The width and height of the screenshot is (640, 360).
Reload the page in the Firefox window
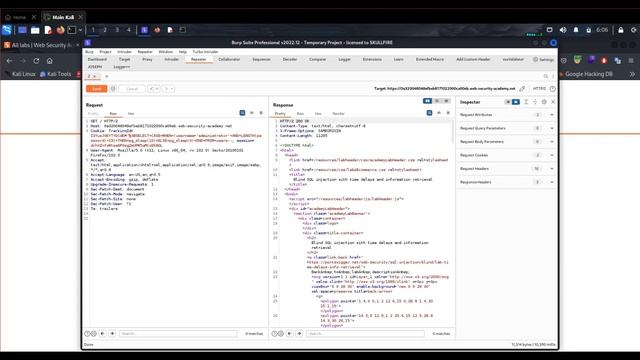[36, 61]
